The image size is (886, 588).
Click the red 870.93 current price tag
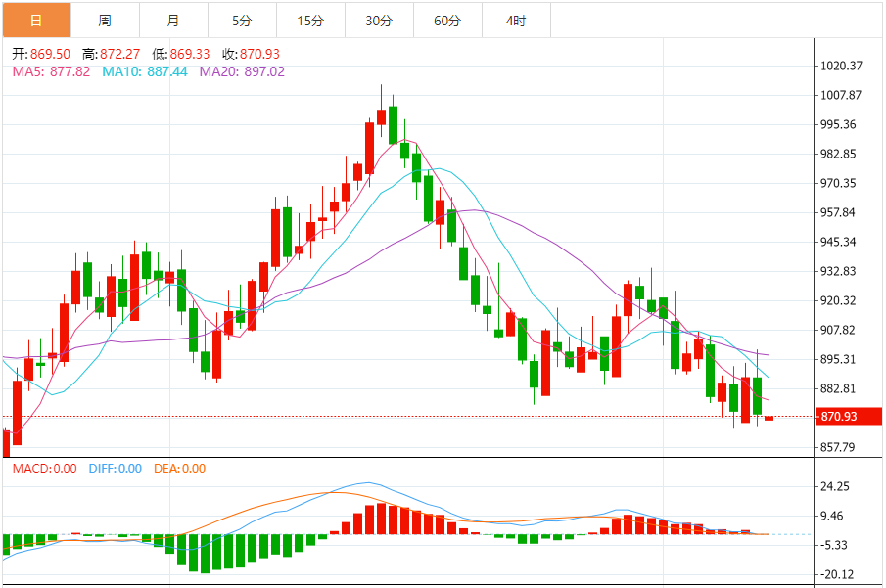click(x=849, y=416)
